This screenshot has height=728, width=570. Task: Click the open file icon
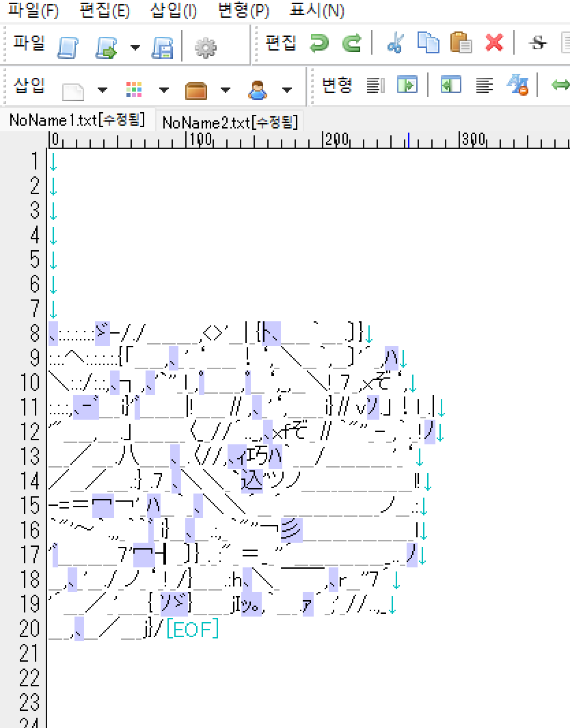pos(105,46)
